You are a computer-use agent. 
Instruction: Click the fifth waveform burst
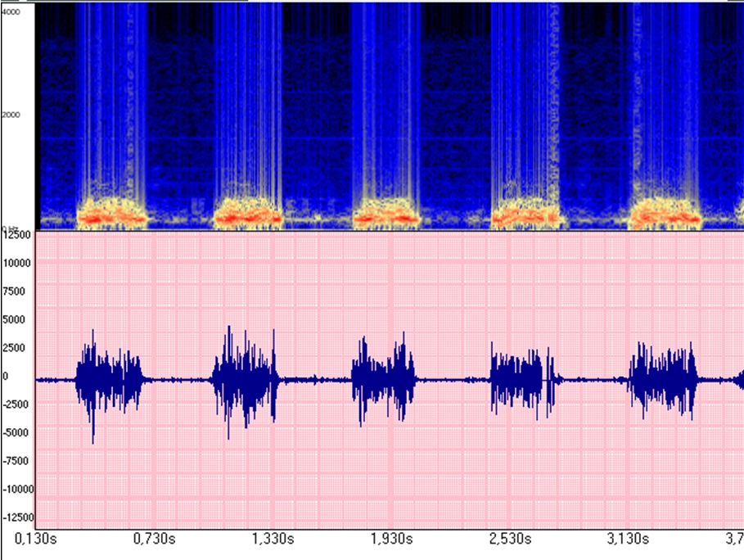[x=663, y=379]
